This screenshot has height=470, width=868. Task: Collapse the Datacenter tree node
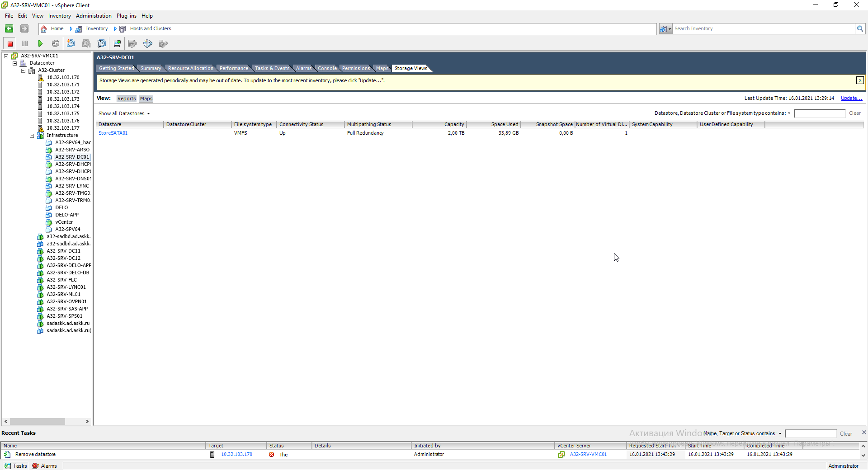[x=14, y=63]
